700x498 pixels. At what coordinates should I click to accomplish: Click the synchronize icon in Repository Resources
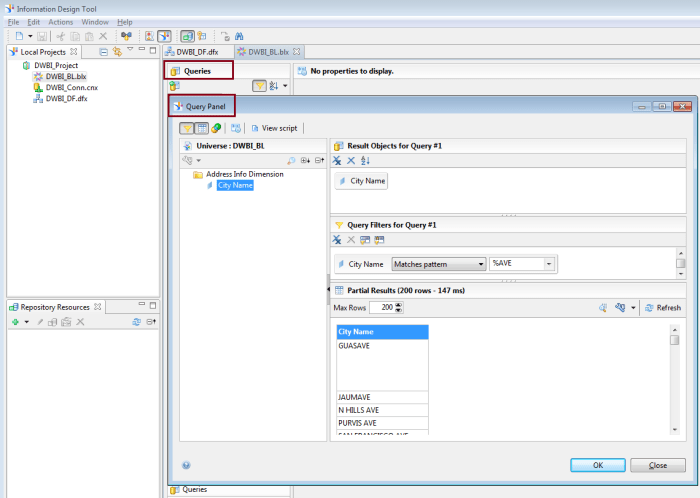[x=136, y=322]
